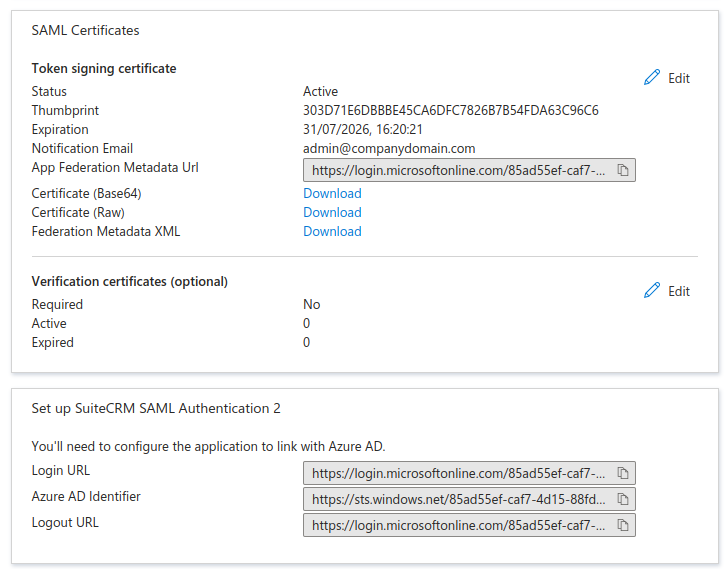Click the Certificate (Base64) label

(86, 193)
